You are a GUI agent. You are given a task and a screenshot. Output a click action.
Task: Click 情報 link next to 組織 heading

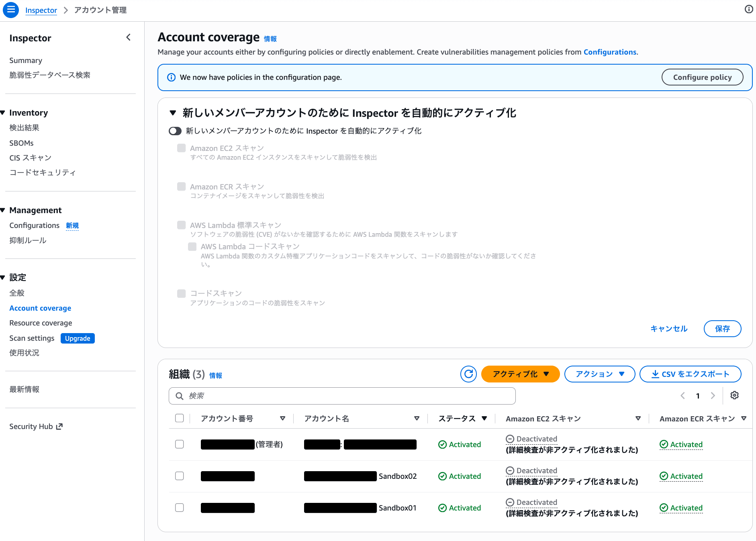pyautogui.click(x=216, y=376)
